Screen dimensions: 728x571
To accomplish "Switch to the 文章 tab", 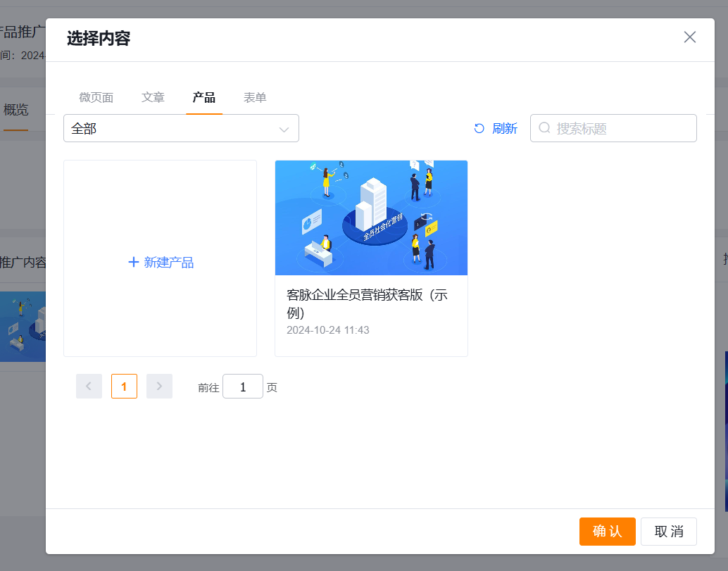I will click(153, 97).
